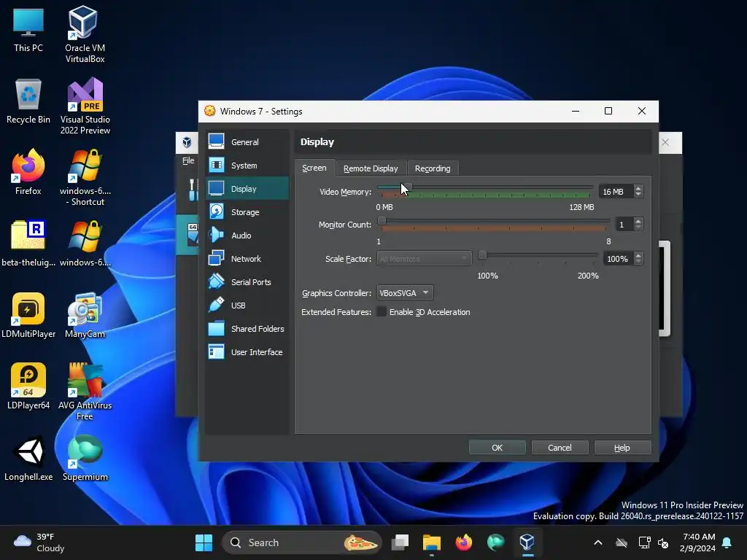Click the LDMultiPlayer desktop icon
This screenshot has height=560, width=747.
click(28, 315)
